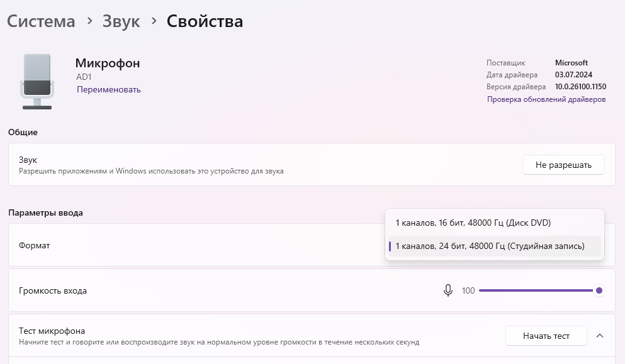Click the Микрофон device name
Screen dimensions: 625x364
tap(108, 63)
